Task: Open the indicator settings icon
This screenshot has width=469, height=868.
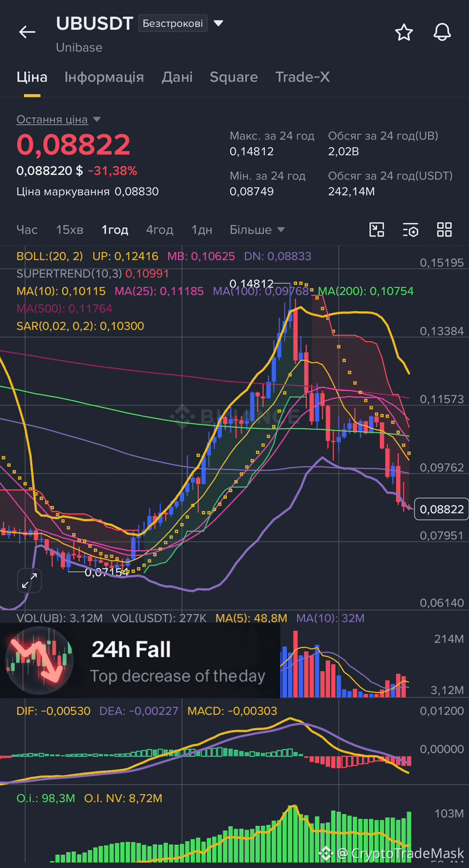Action: click(411, 229)
